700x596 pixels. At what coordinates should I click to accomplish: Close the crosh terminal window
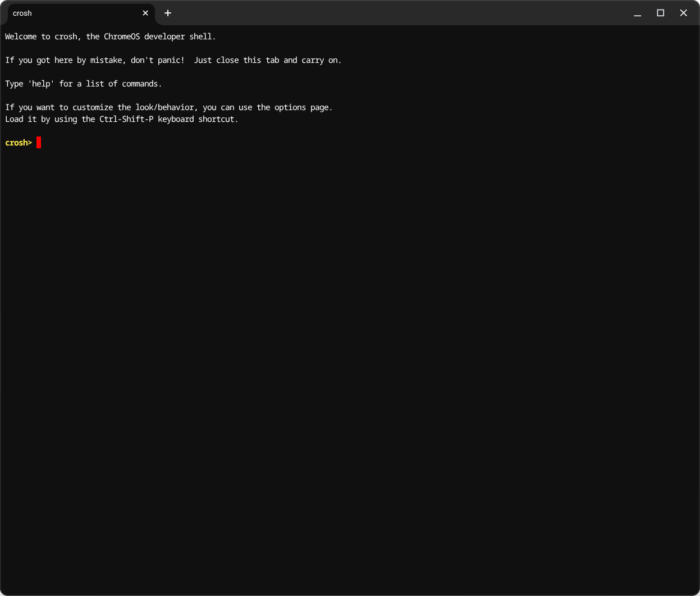683,13
